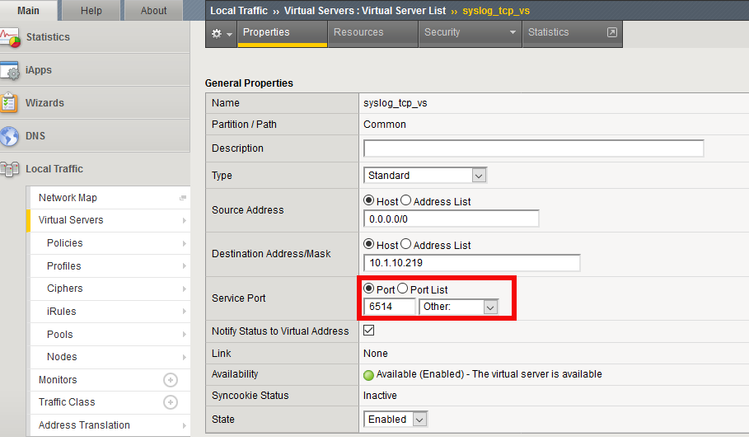Click Local Traffic breadcrumb link
Image resolution: width=749 pixels, height=437 pixels.
click(239, 11)
